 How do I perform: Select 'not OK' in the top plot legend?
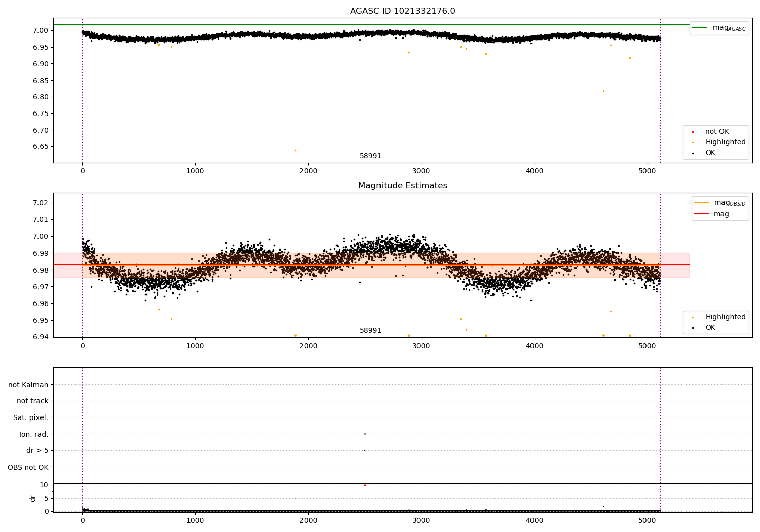point(717,132)
